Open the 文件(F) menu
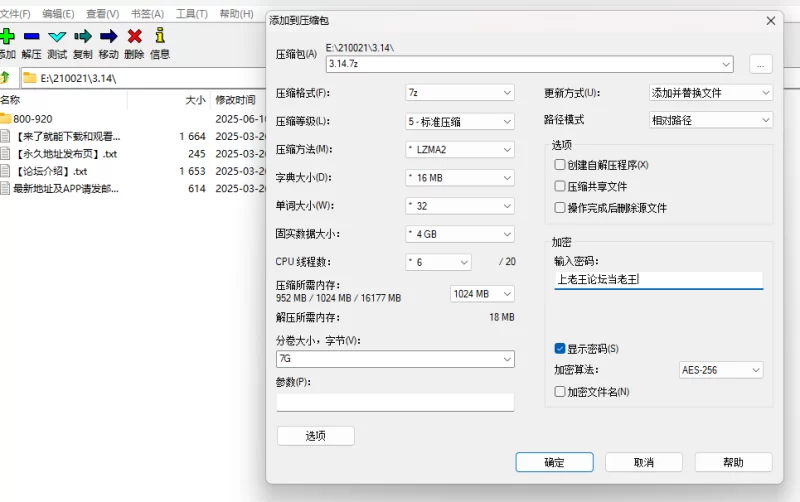Image resolution: width=800 pixels, height=502 pixels. pyautogui.click(x=15, y=14)
